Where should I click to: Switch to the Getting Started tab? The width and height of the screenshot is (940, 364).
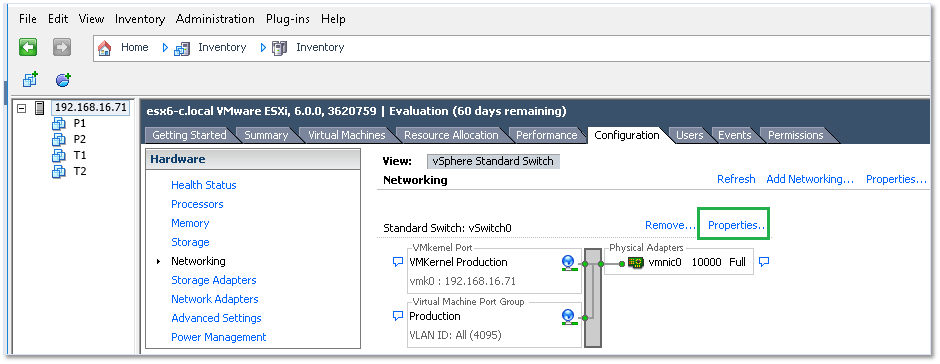pyautogui.click(x=189, y=136)
